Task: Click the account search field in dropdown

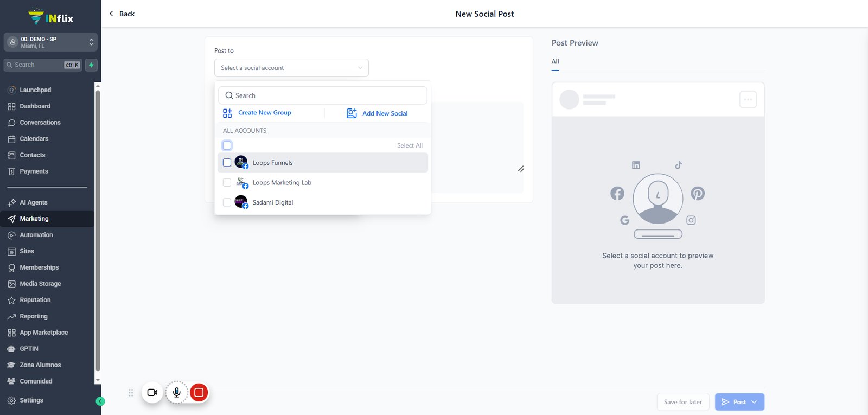Action: point(323,95)
